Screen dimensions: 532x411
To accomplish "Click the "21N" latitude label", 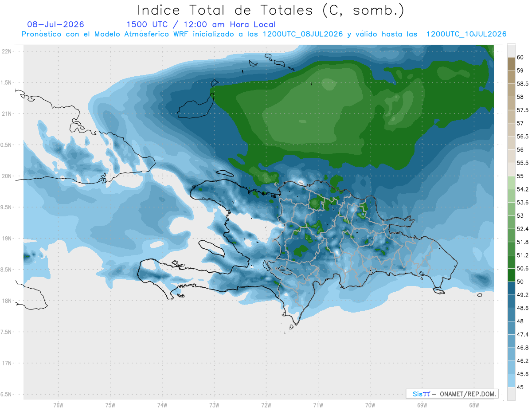I will click(x=6, y=114).
